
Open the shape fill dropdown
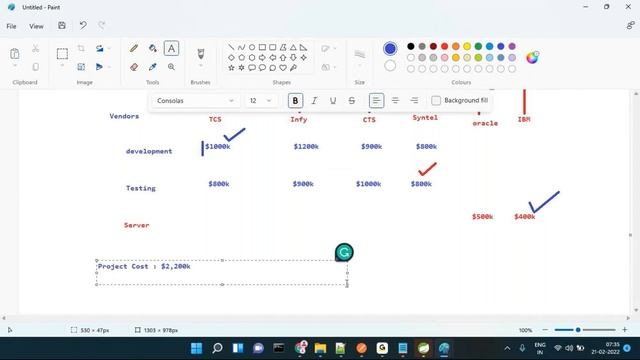[x=329, y=67]
